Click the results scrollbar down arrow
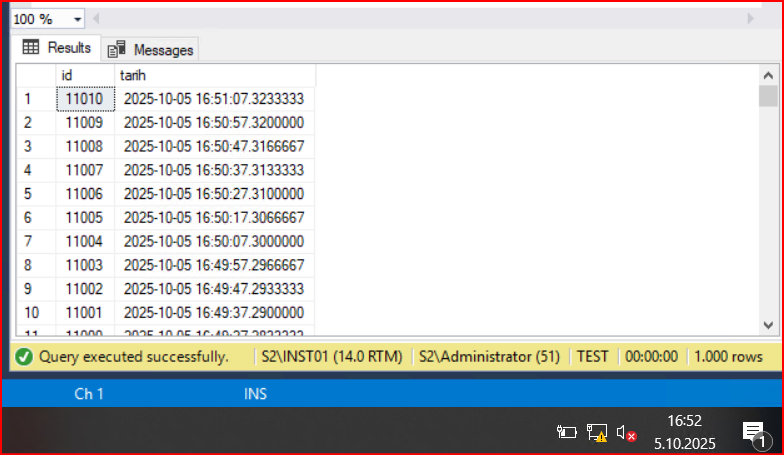The image size is (784, 455). pos(768,325)
